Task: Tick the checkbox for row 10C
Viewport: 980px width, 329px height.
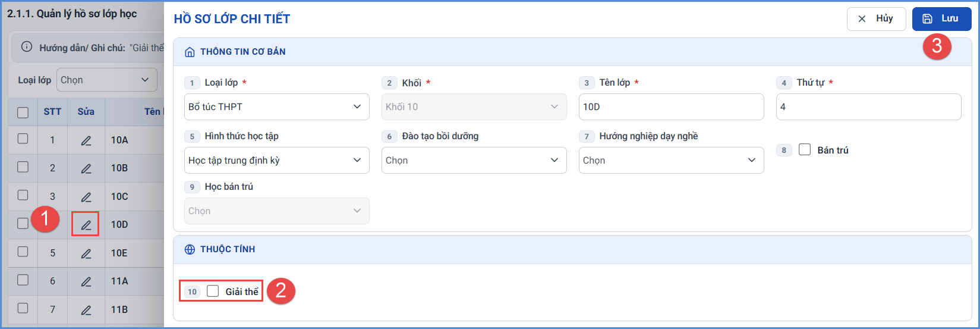Action: pyautogui.click(x=23, y=195)
